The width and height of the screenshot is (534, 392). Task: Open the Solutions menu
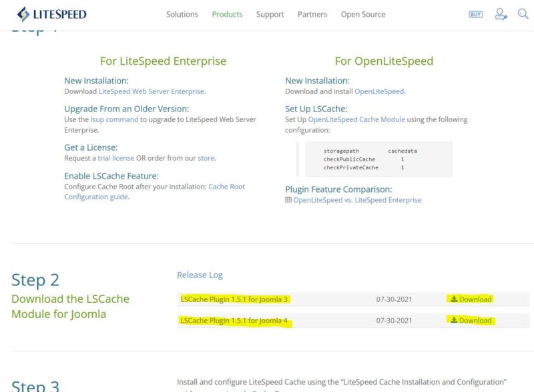click(x=182, y=14)
